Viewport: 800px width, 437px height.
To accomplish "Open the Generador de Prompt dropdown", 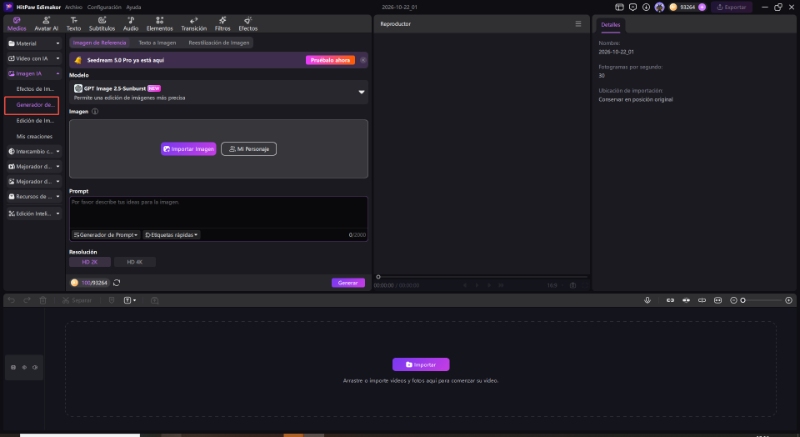I will coord(106,235).
